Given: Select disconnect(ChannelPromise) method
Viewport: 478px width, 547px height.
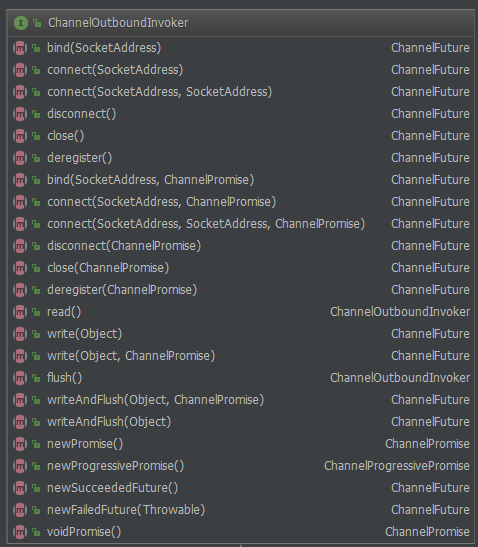Looking at the screenshot, I should [124, 246].
